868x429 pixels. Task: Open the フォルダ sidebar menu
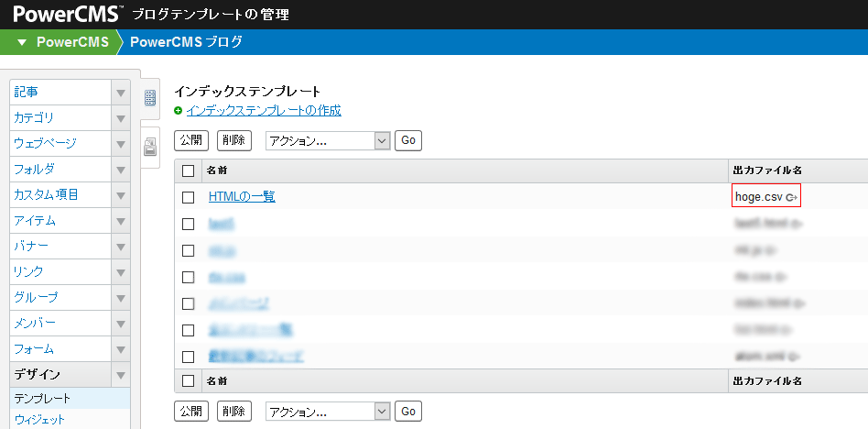tap(60, 169)
